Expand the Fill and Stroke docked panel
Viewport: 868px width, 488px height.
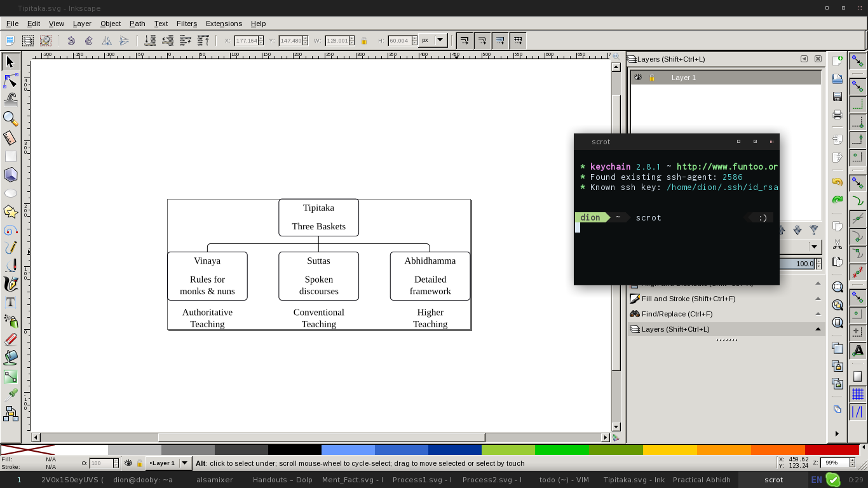click(x=818, y=299)
